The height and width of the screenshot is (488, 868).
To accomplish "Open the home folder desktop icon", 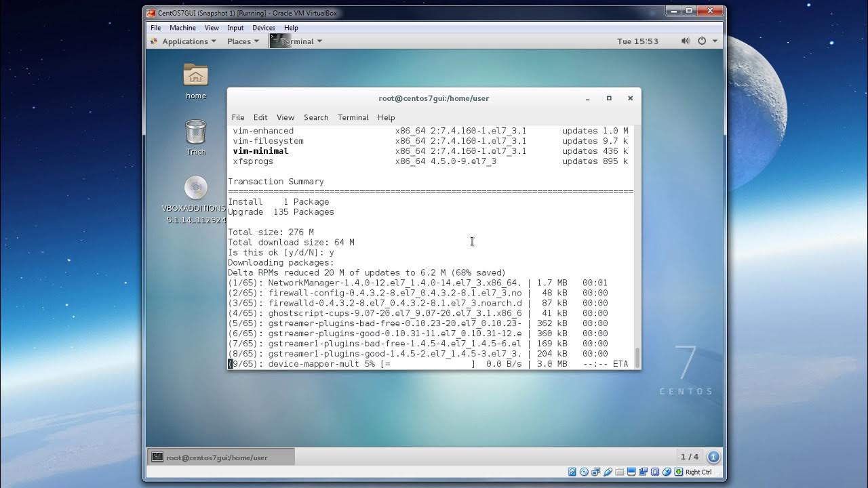I will [x=196, y=75].
